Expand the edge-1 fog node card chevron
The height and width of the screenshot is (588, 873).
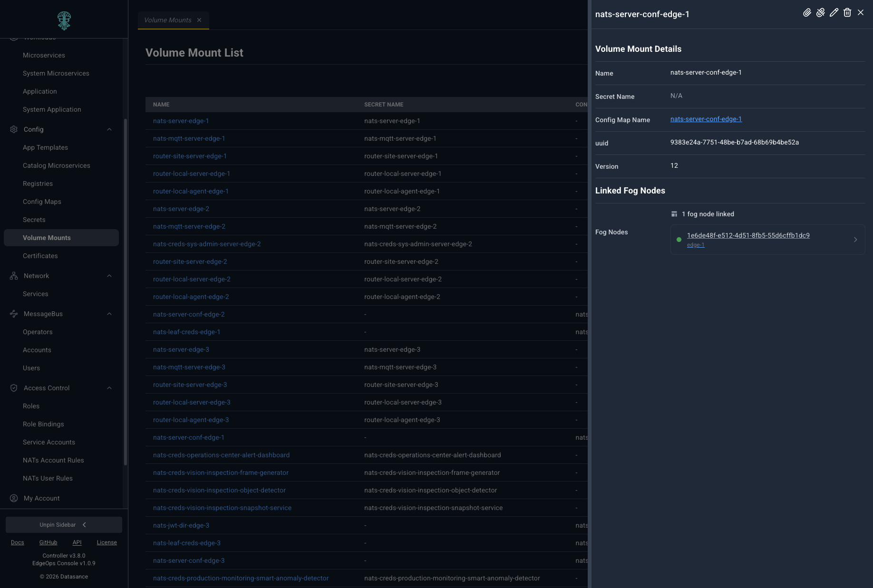coord(855,240)
